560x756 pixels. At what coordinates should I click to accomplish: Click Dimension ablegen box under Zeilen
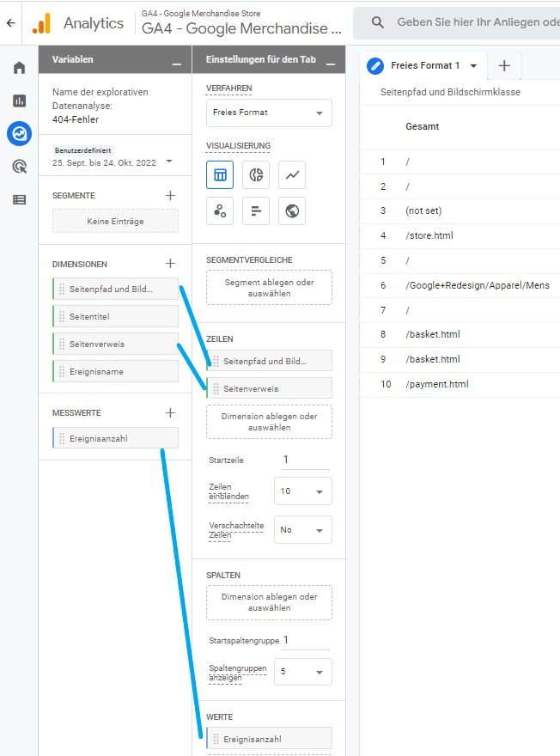point(269,422)
